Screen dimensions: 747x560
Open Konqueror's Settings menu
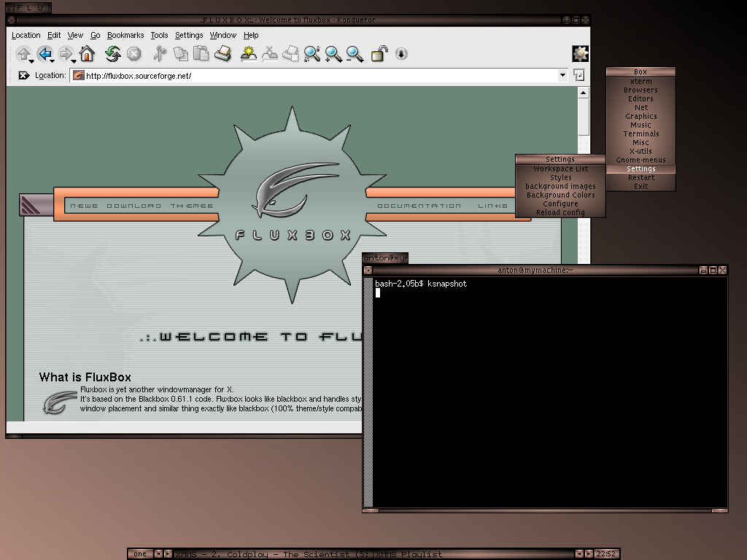(x=189, y=35)
